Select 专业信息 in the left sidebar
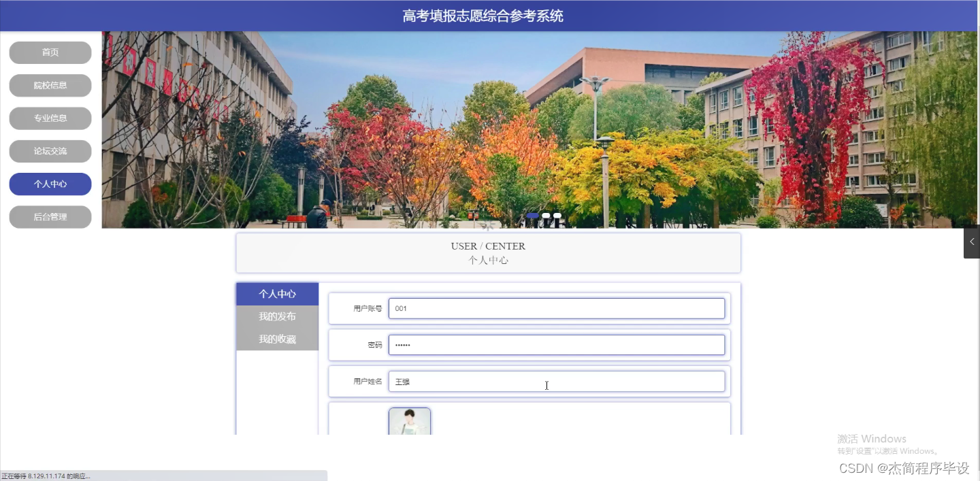This screenshot has width=980, height=481. pyautogui.click(x=50, y=118)
